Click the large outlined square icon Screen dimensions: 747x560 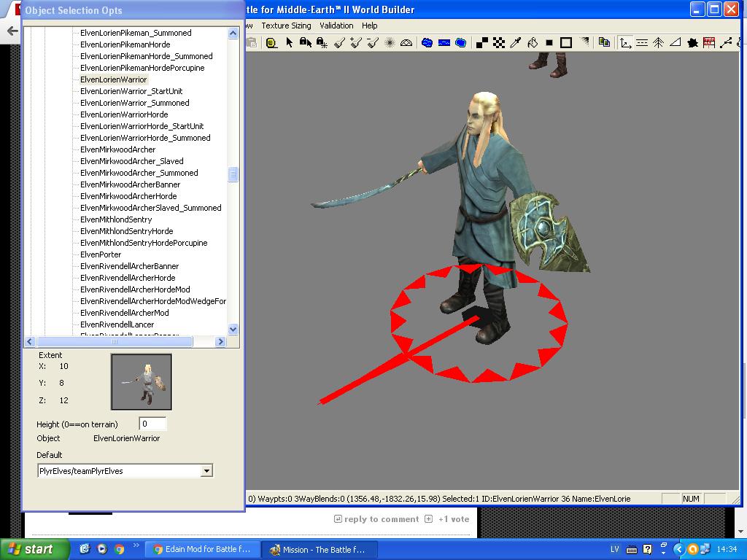(x=566, y=43)
